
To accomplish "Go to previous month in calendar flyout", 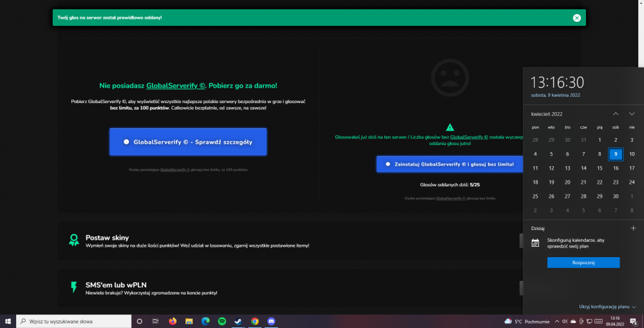I will tap(616, 114).
